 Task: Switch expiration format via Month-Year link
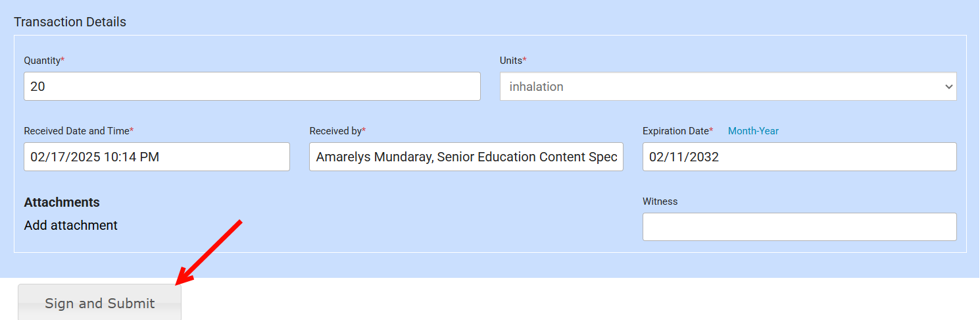753,131
